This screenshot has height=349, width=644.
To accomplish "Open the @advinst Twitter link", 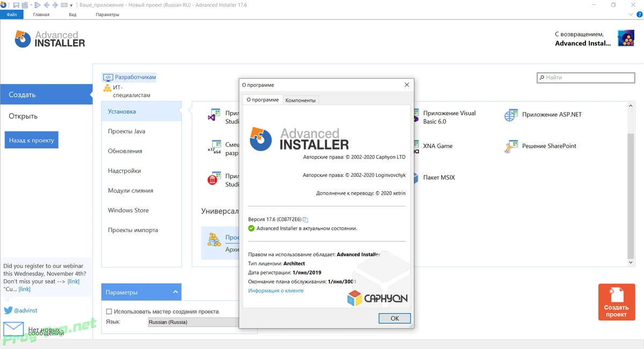I will (x=25, y=310).
